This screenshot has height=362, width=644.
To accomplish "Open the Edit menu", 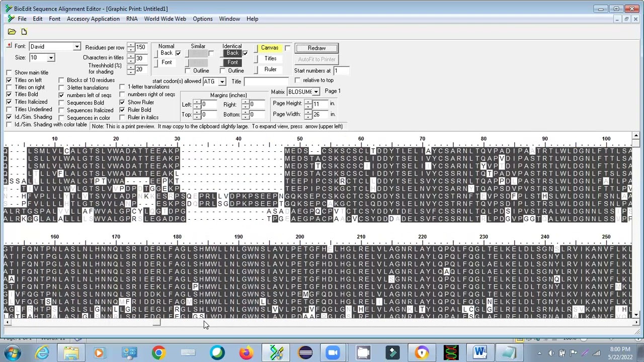I will pyautogui.click(x=38, y=19).
